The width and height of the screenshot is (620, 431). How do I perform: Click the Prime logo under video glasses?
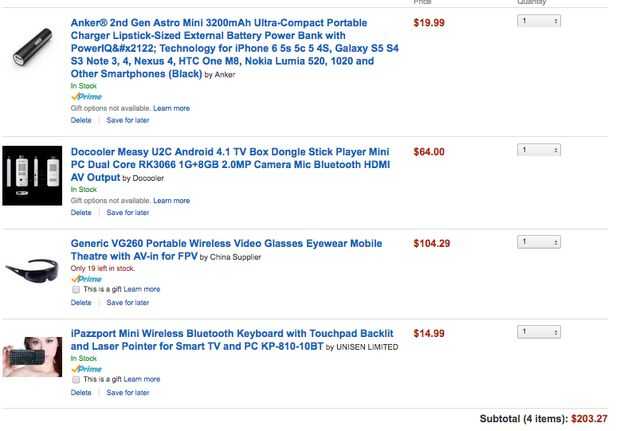click(86, 279)
